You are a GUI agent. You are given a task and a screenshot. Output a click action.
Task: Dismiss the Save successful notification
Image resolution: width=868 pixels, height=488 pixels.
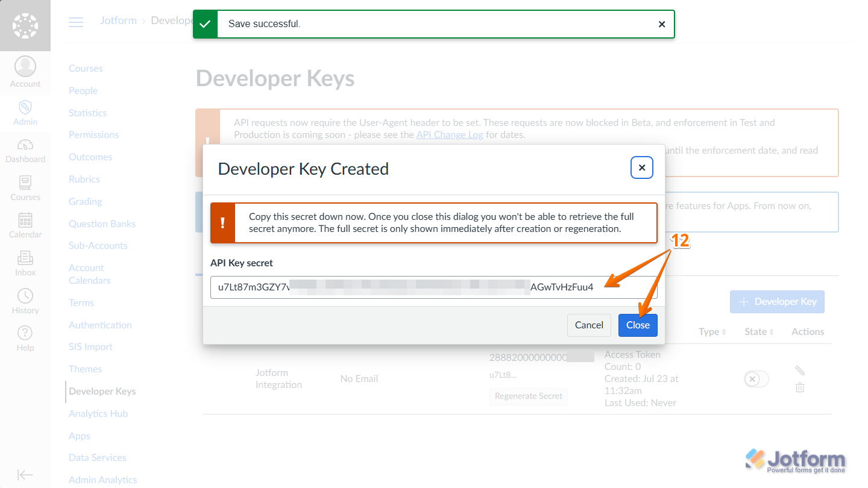click(662, 24)
